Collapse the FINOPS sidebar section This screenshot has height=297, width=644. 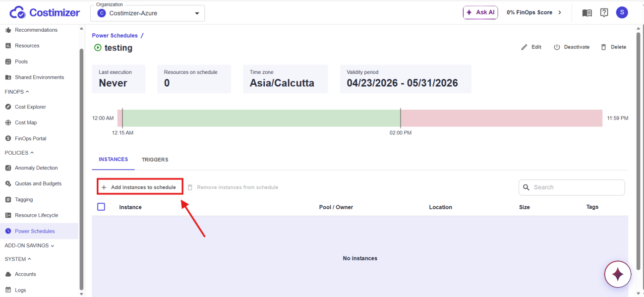(17, 92)
